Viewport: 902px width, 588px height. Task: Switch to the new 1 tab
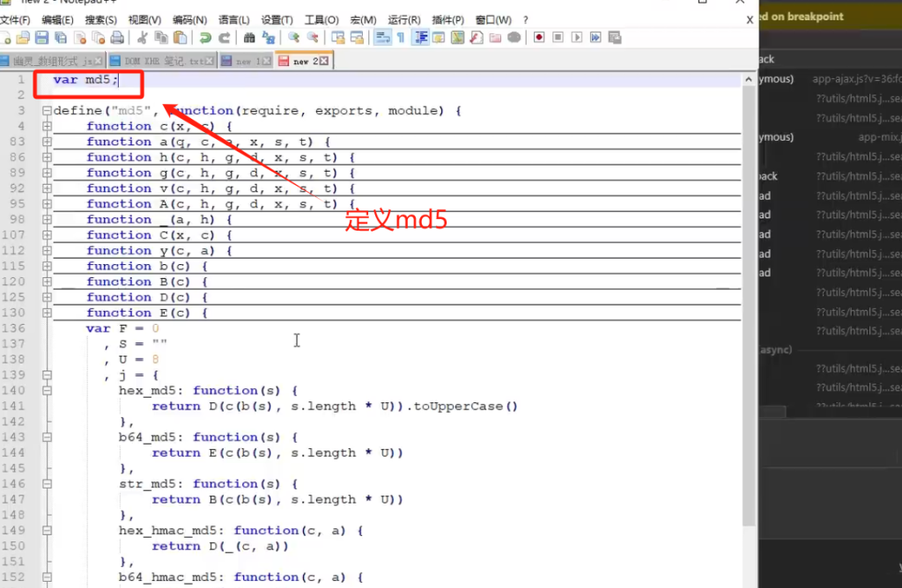coord(247,61)
